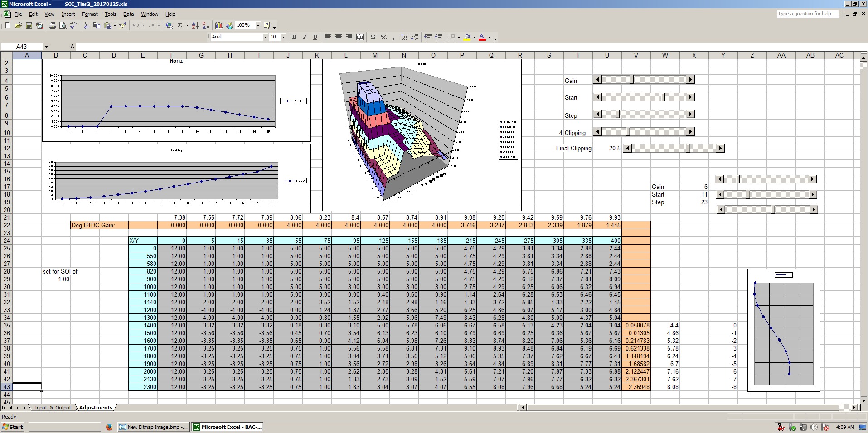Open Microsoft Excel Help icon
This screenshot has height=433, width=868.
tap(267, 25)
